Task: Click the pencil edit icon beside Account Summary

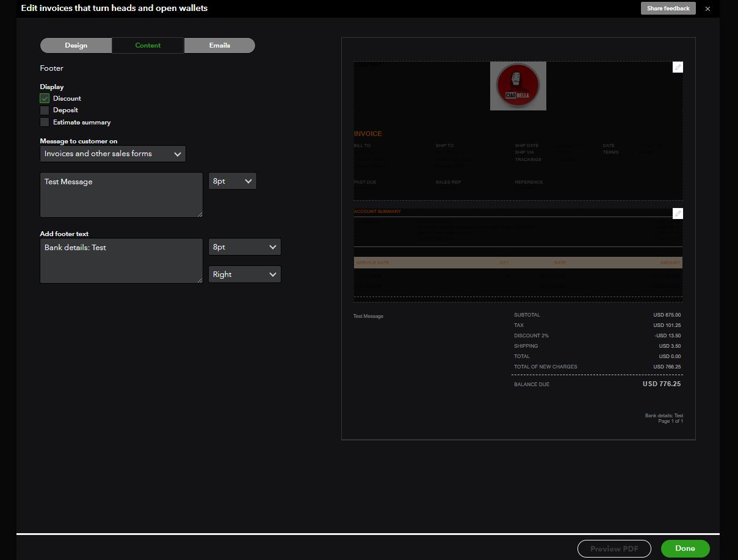Action: [x=678, y=214]
